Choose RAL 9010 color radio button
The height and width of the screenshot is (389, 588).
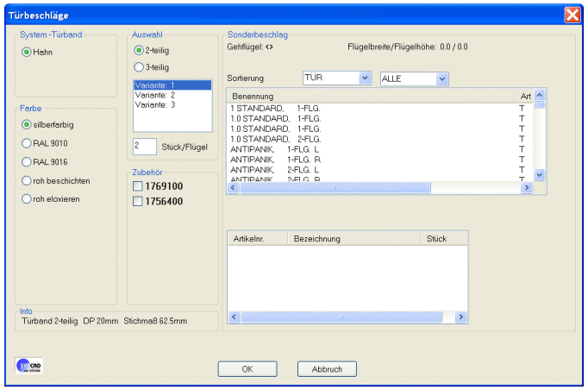(27, 143)
